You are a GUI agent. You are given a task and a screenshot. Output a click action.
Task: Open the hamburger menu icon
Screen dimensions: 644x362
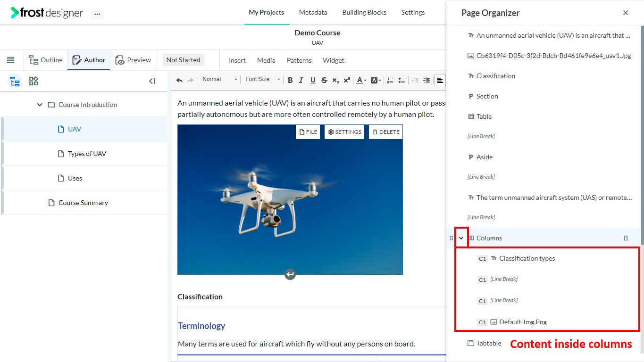[10, 60]
